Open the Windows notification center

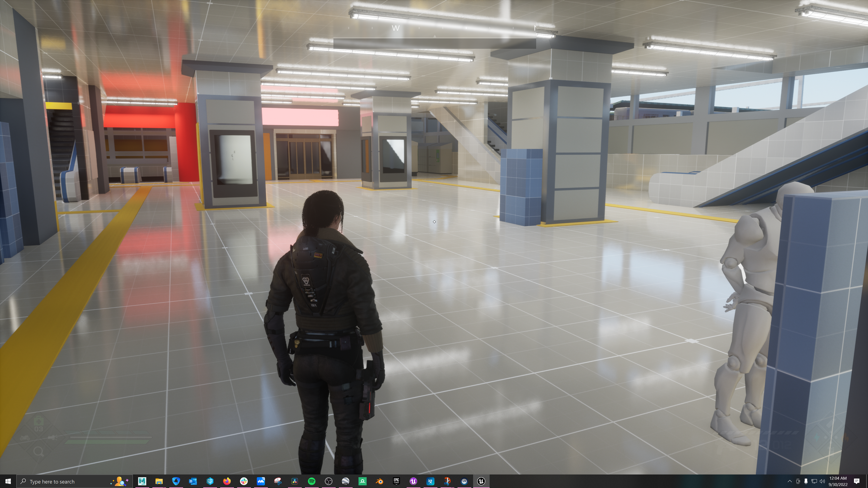click(857, 481)
